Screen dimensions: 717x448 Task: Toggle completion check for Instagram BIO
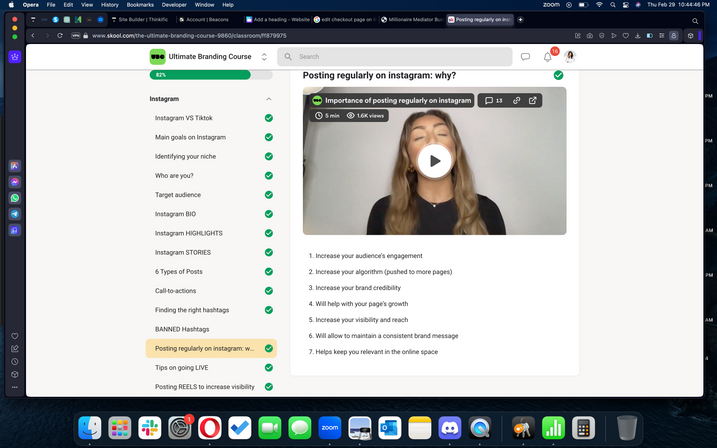269,214
